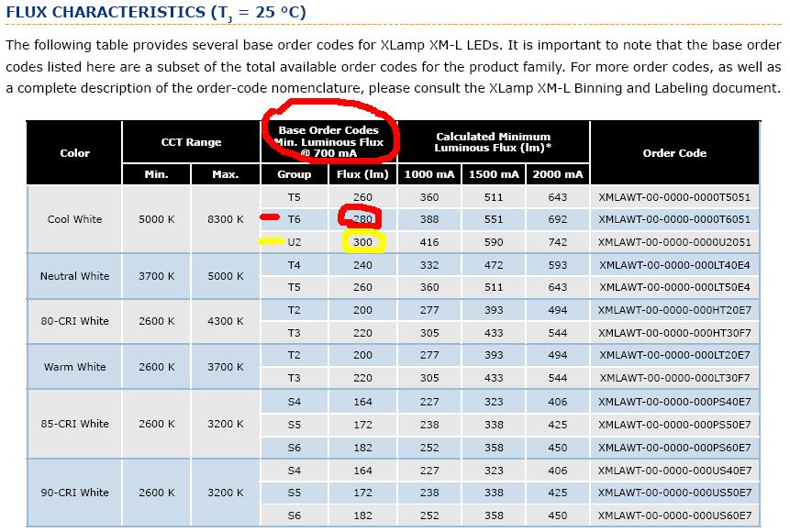Viewport: 790px width, 532px height.
Task: Click the 388 value at 1000 mA
Action: click(x=429, y=219)
